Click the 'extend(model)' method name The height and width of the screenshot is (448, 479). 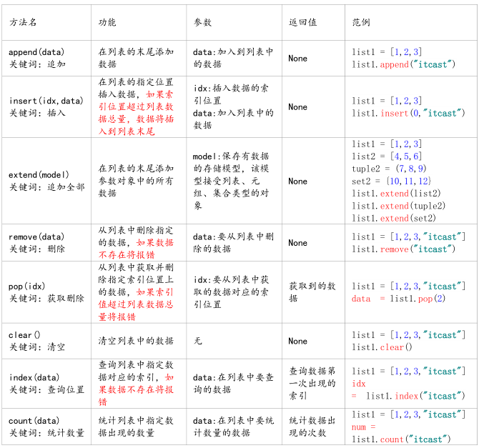click(x=39, y=174)
